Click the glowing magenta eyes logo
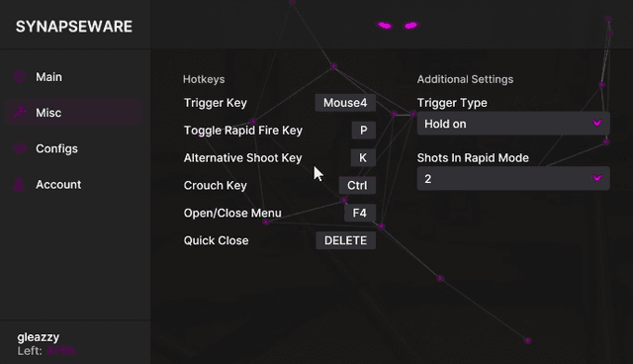The height and width of the screenshot is (364, 633). [x=398, y=26]
